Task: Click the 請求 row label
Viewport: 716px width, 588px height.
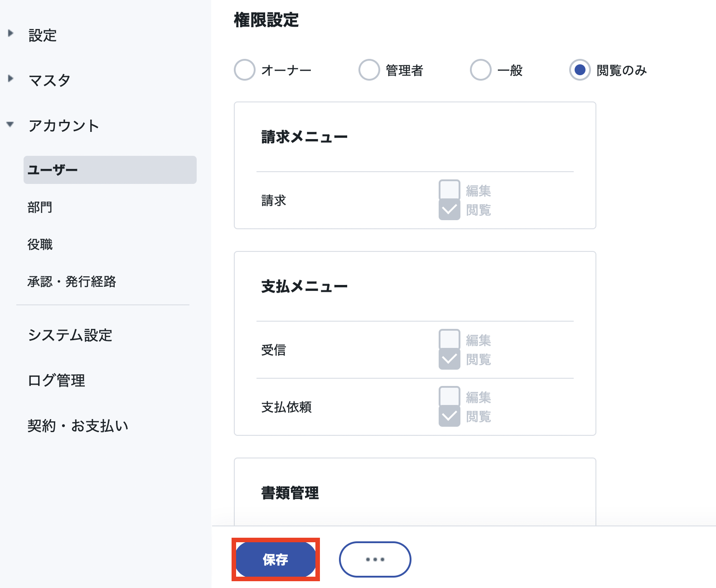Action: click(x=274, y=200)
